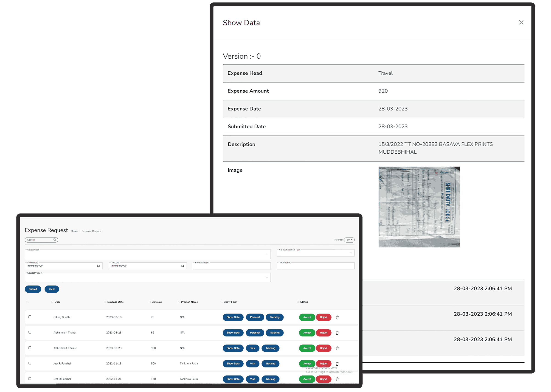The height and width of the screenshot is (392, 551).
Task: Click trash icon for amount 89 row
Action: point(337,333)
